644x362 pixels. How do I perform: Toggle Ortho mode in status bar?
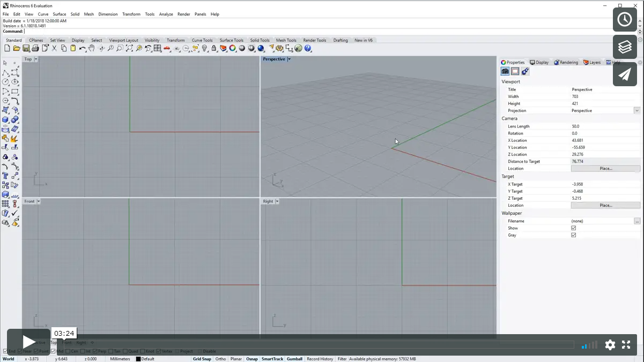[x=220, y=359]
